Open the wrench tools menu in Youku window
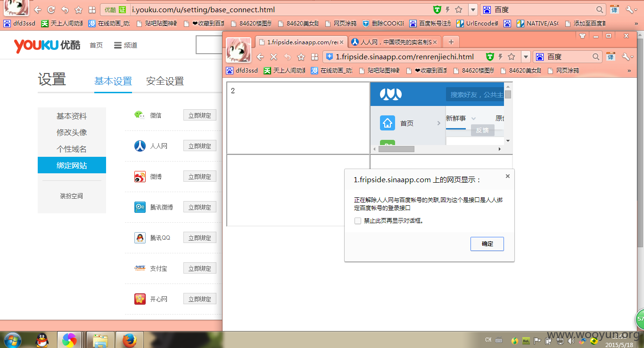This screenshot has height=348, width=644. pos(631,9)
